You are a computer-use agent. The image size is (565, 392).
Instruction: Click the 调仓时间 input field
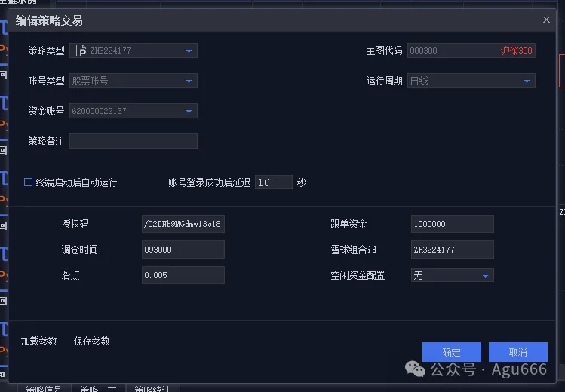183,250
